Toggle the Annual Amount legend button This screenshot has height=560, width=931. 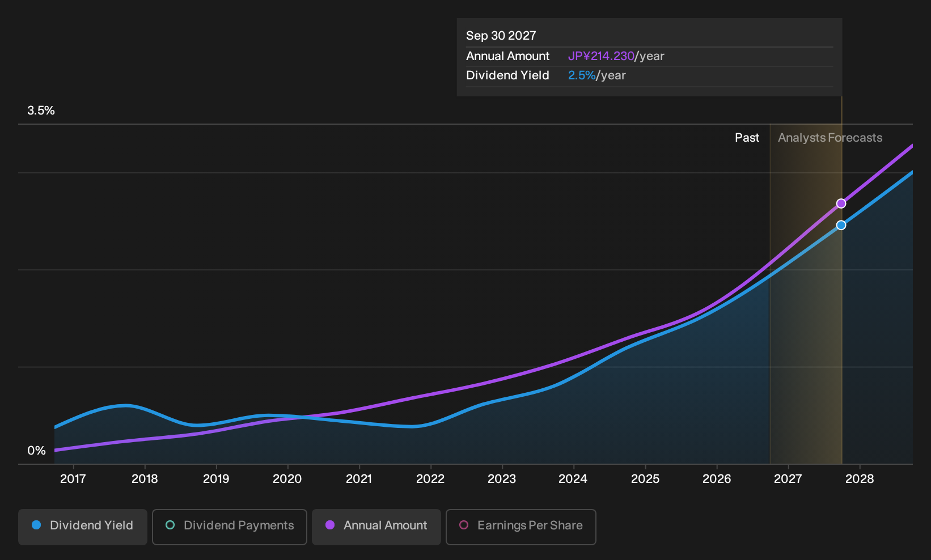[x=376, y=527]
